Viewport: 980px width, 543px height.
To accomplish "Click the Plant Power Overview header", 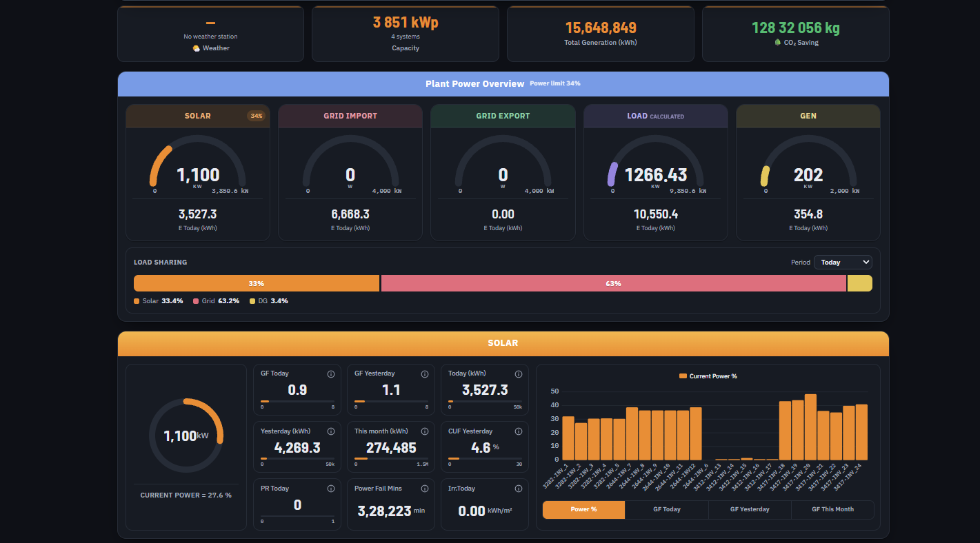I will click(x=503, y=84).
